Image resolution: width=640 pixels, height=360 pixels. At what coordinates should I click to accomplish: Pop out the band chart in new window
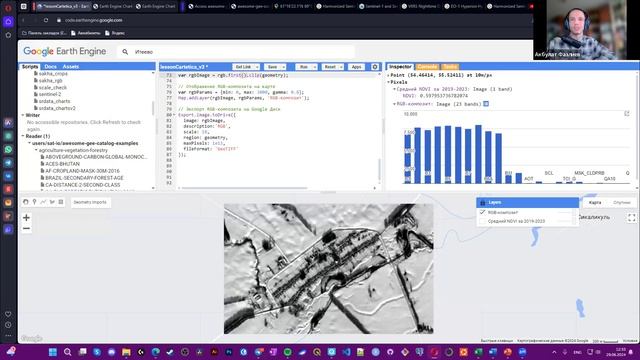point(627,113)
